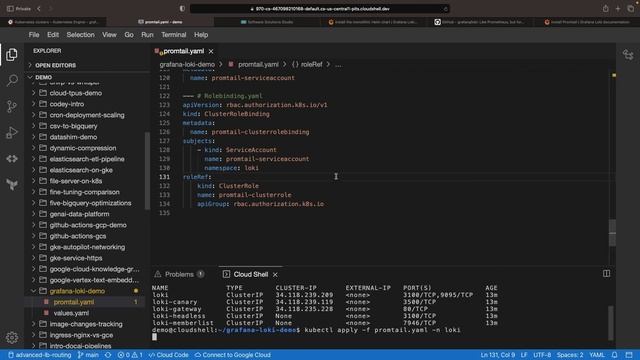The width and height of the screenshot is (640, 360).
Task: Click UTF-8 encoding in status bar
Action: [542, 355]
